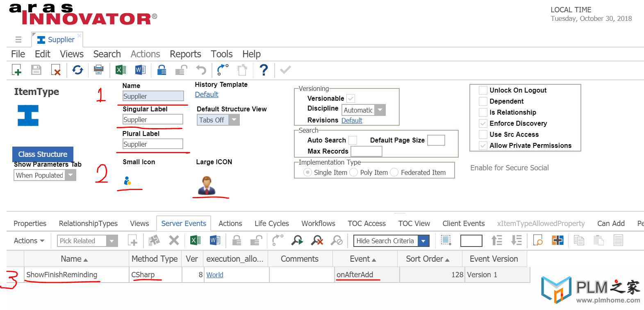
Task: Click the Max Records input field
Action: [x=366, y=151]
